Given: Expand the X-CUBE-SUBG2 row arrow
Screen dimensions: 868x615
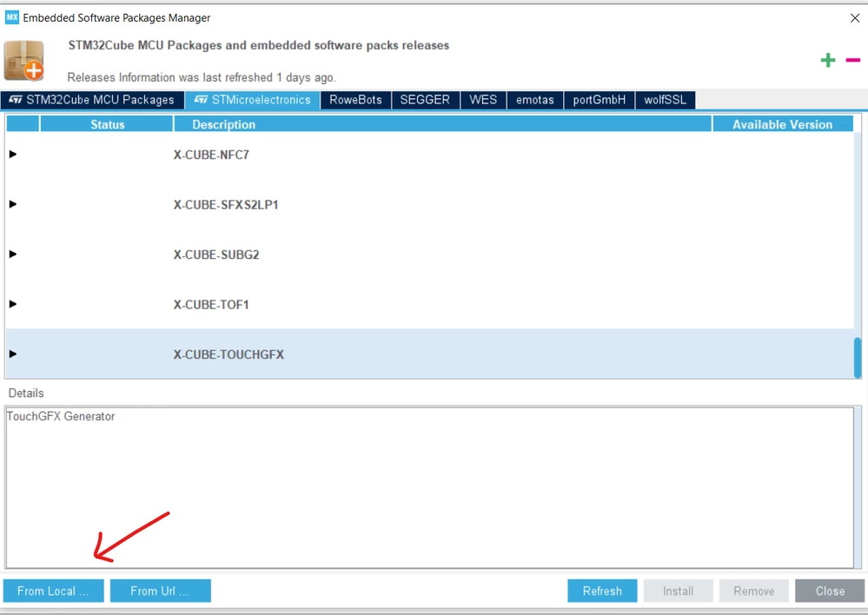Looking at the screenshot, I should (13, 254).
